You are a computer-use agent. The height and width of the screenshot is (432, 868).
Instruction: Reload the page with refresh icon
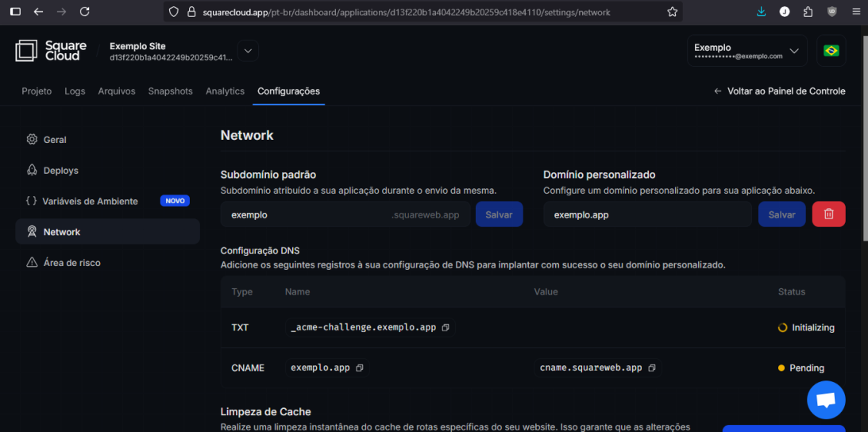(85, 12)
